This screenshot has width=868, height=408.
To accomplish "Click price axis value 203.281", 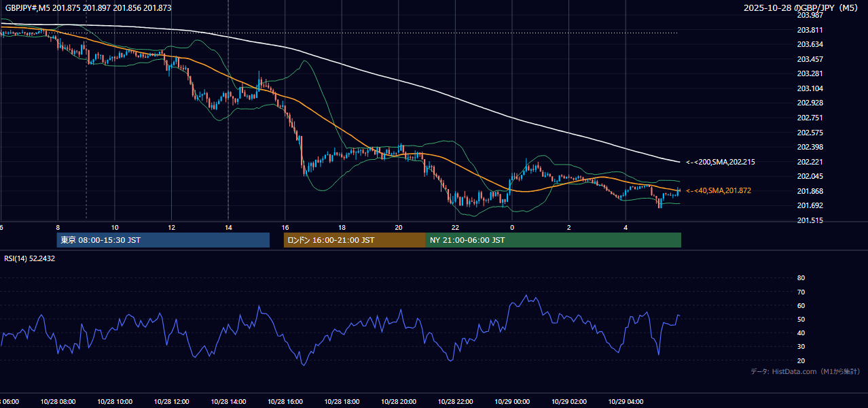I will 810,73.
